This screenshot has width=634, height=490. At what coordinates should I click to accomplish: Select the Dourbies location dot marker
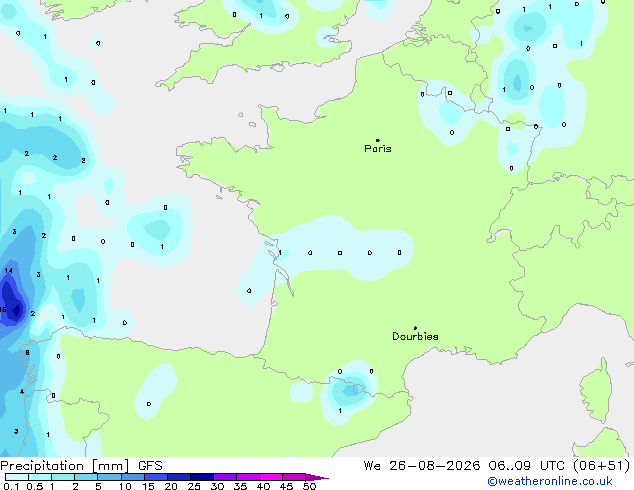pyautogui.click(x=415, y=328)
